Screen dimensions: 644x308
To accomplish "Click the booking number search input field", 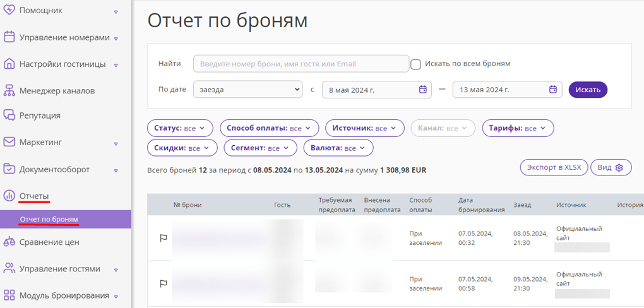I will 301,64.
